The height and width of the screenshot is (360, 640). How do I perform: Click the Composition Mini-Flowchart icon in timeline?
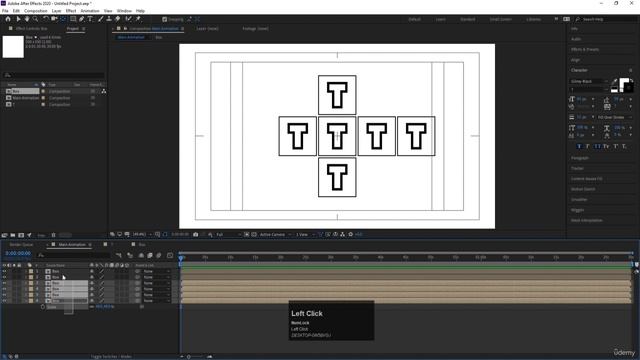tap(119, 255)
